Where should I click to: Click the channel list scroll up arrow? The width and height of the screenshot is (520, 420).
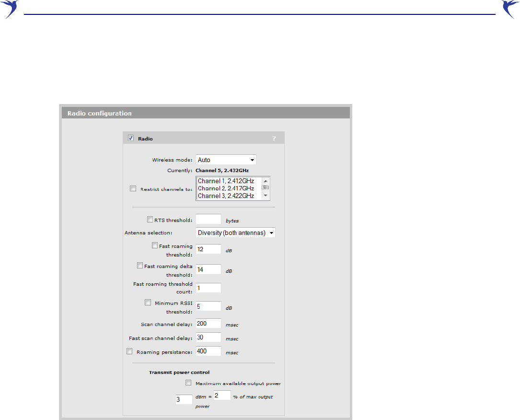(x=266, y=181)
